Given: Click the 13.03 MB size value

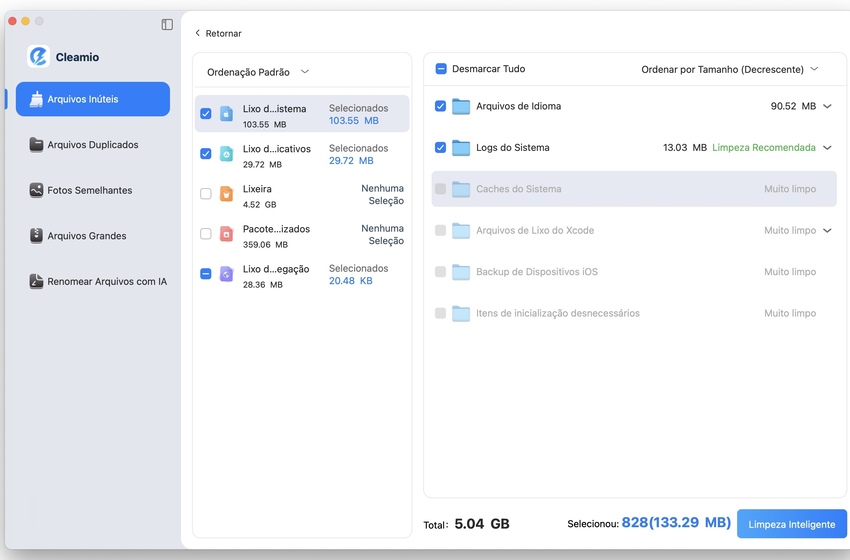Looking at the screenshot, I should click(685, 147).
